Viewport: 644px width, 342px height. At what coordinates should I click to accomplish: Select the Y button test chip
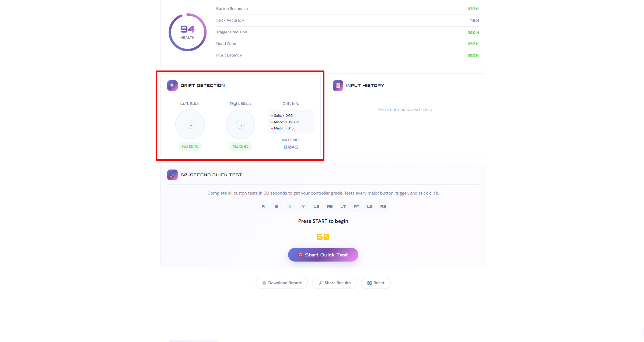[x=303, y=207]
